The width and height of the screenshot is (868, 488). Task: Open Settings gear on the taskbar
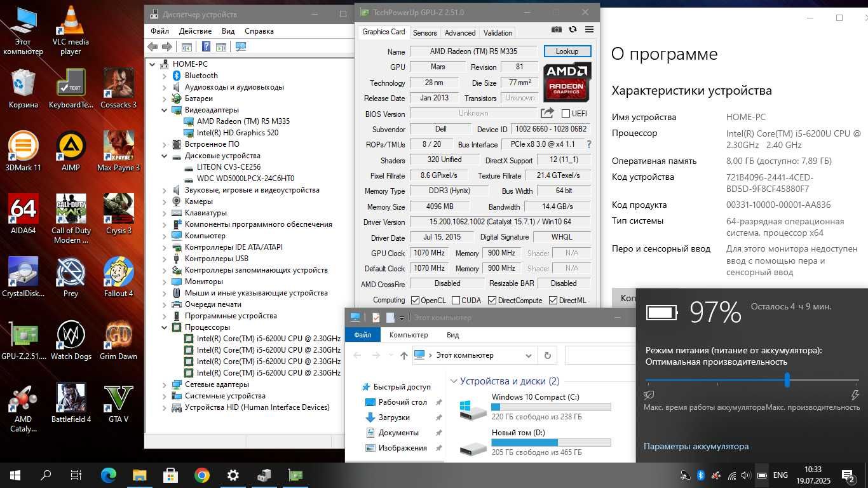(233, 475)
